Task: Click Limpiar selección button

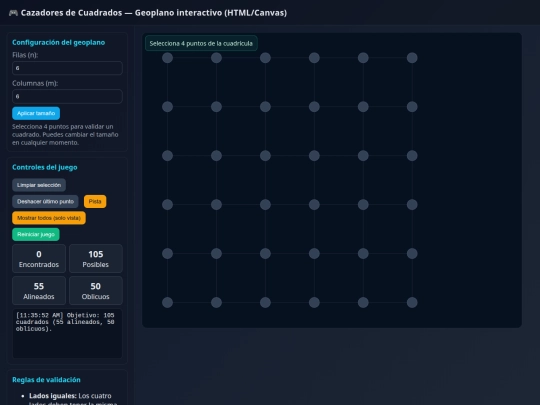Action: point(39,185)
